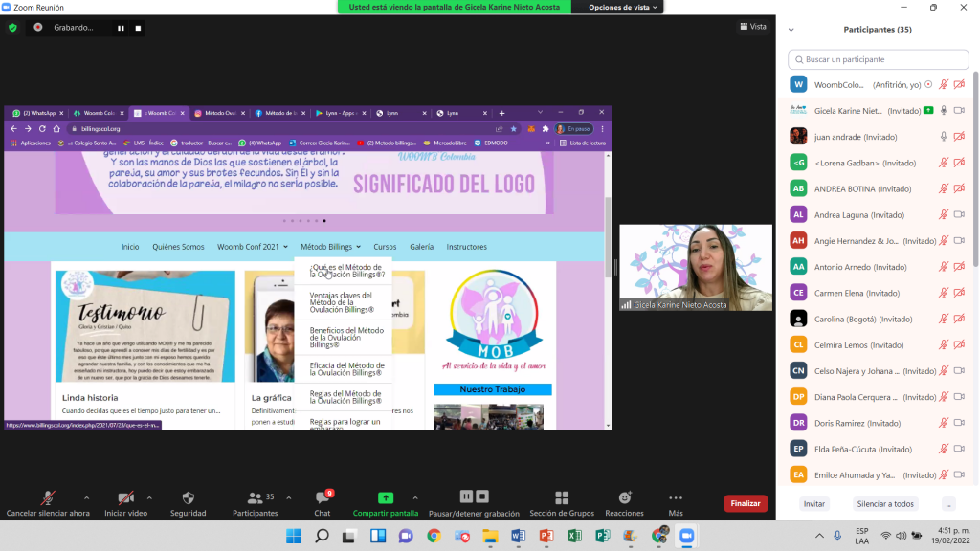This screenshot has width=980, height=551.
Task: Expand participants options arrow
Action: coord(289,497)
